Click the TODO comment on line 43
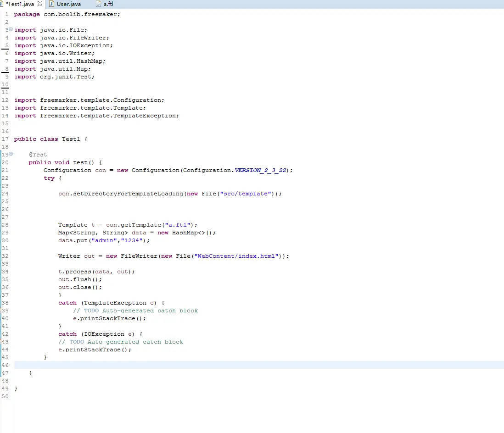The height and width of the screenshot is (433, 504). point(121,342)
